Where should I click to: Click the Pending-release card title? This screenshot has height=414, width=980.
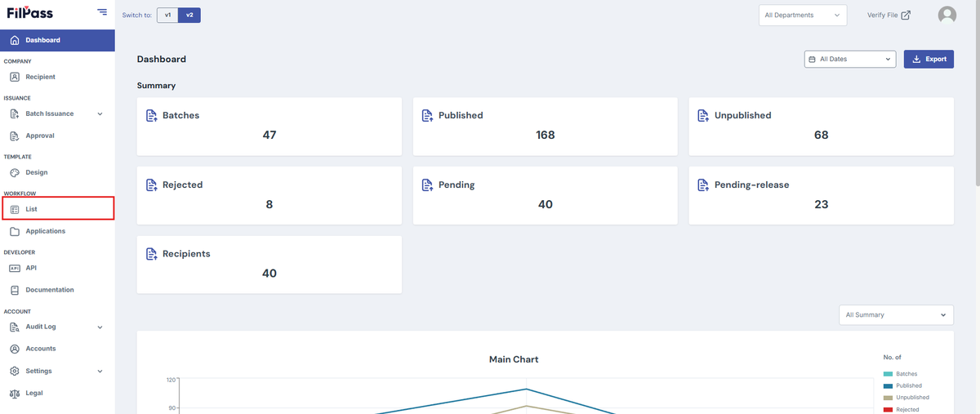[752, 185]
